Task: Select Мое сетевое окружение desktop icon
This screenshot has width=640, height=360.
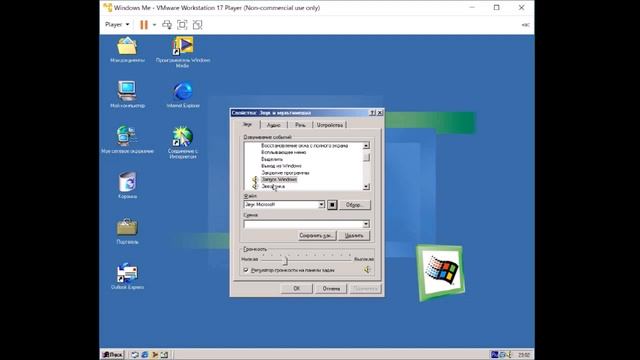Action: tap(127, 140)
